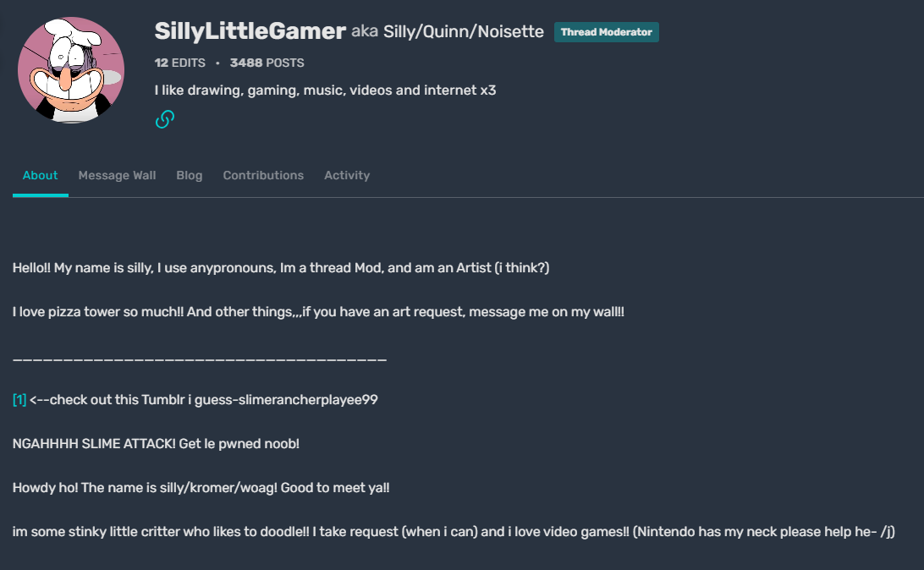Click the silly/kromer/woag greeting line
Screen dimensions: 924x570
coord(201,487)
